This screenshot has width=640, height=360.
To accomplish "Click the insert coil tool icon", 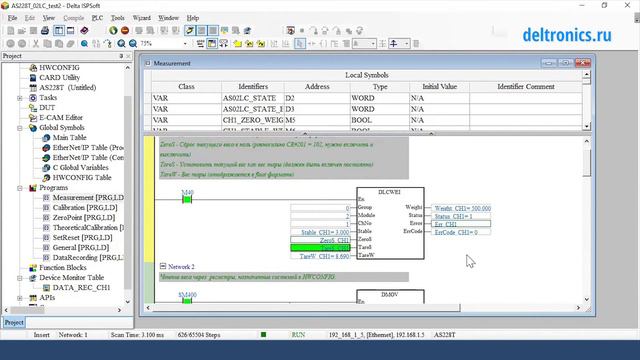I will coord(323,43).
